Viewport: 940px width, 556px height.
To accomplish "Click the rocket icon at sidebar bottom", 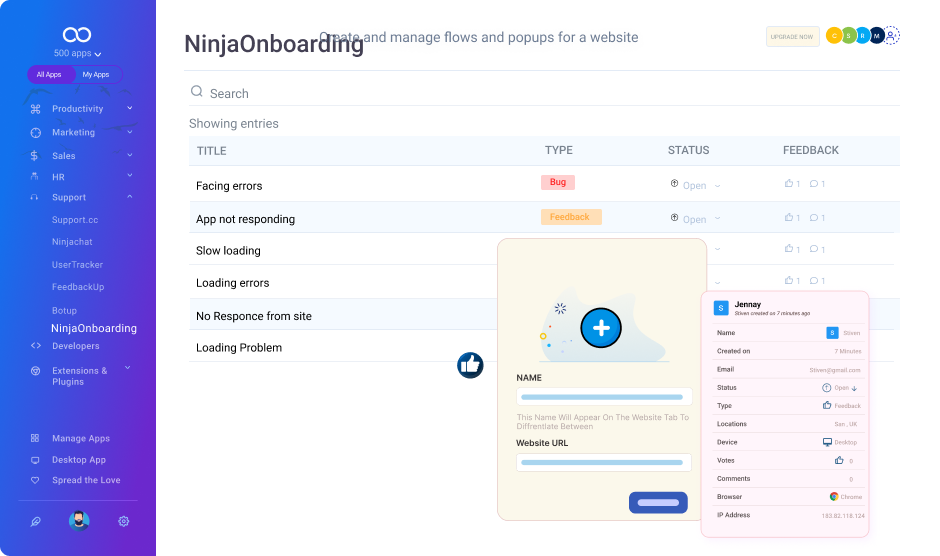I will coord(35,521).
